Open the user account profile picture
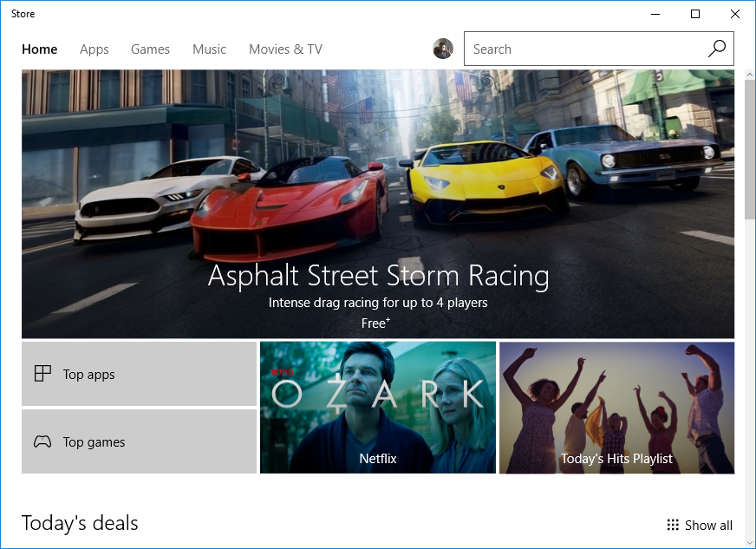This screenshot has width=756, height=549. [443, 49]
